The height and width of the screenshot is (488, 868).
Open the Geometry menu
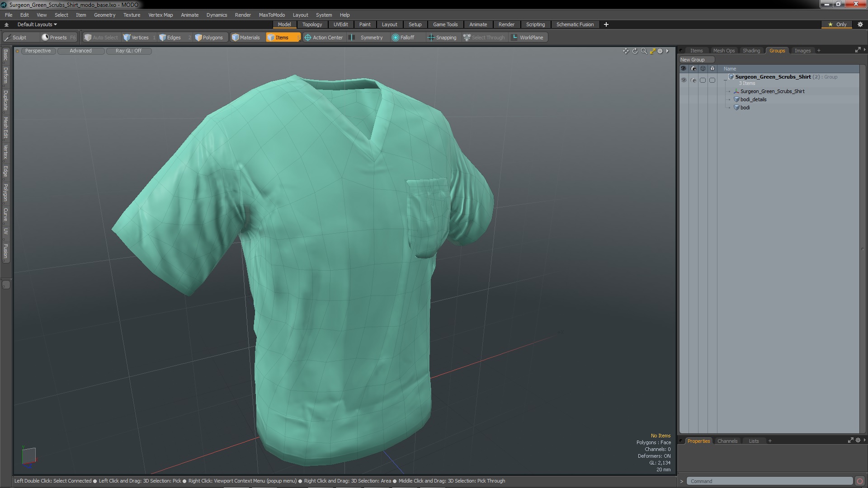[x=104, y=15]
